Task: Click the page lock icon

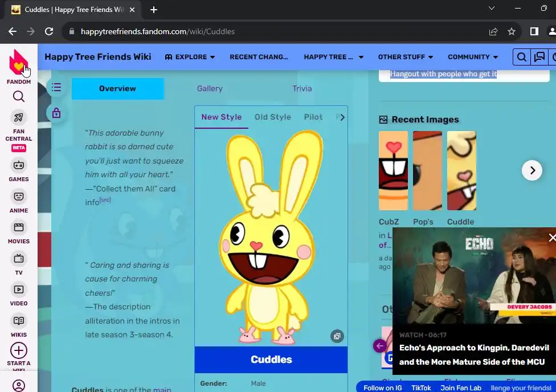Action: 56,113
